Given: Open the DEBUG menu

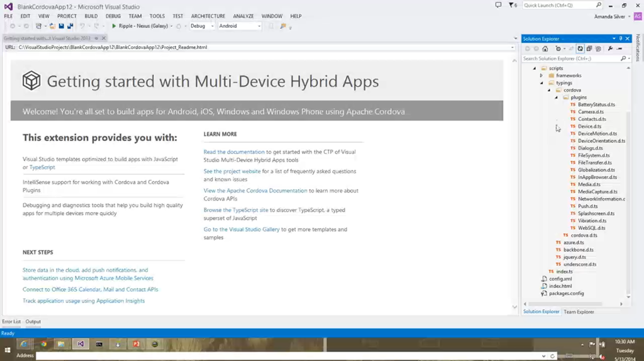Looking at the screenshot, I should (x=113, y=16).
